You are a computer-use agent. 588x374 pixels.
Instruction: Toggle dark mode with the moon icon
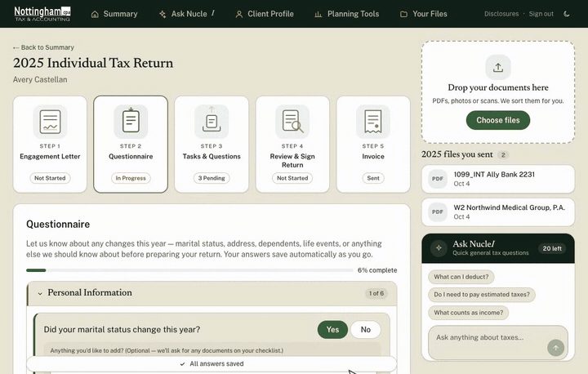pyautogui.click(x=567, y=14)
